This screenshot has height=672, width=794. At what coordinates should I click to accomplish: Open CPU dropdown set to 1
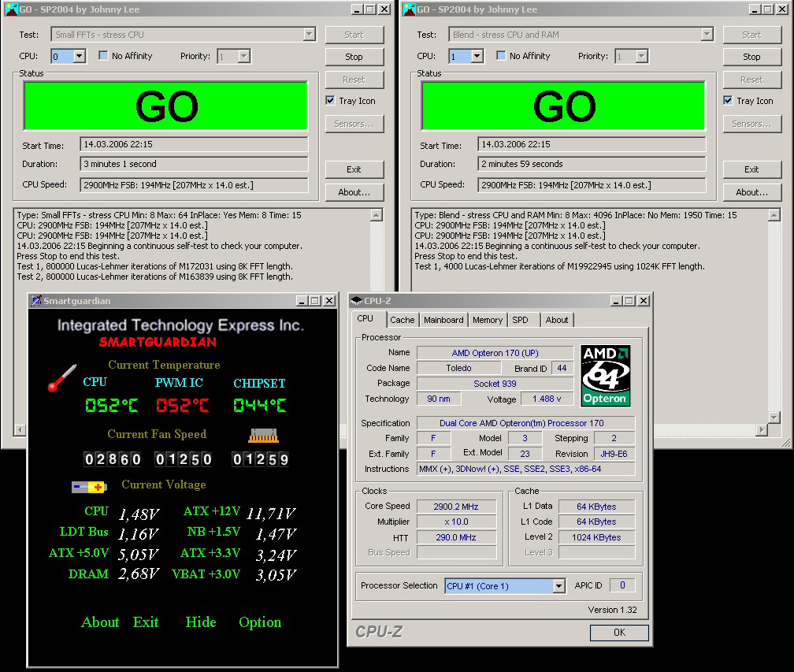tap(477, 56)
